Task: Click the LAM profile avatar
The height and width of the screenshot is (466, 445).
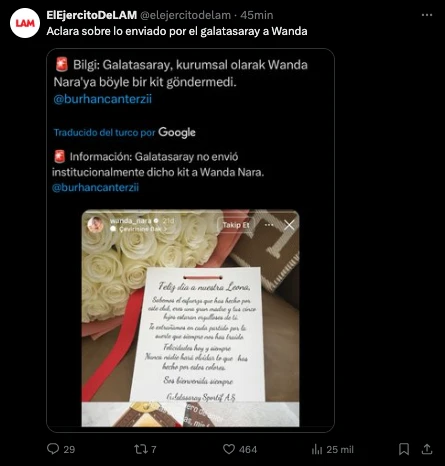Action: (25, 23)
